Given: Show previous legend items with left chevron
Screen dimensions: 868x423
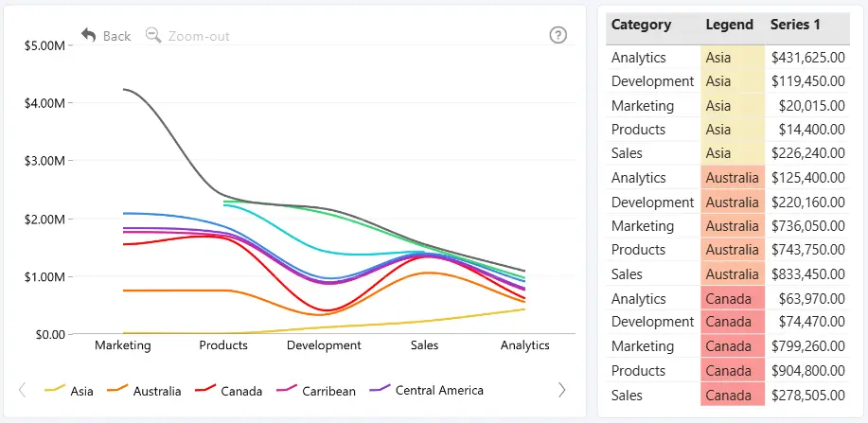Looking at the screenshot, I should pos(22,390).
